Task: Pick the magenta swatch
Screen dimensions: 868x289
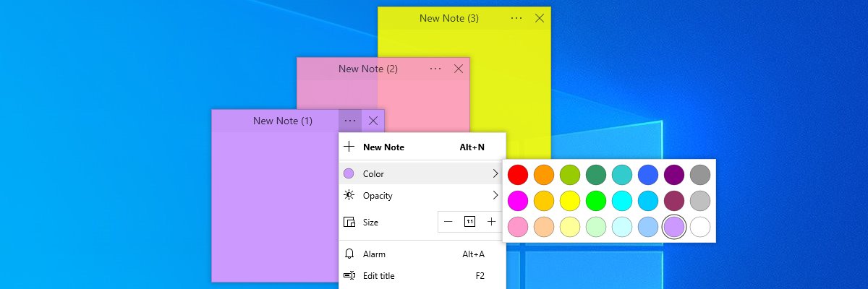Action: point(517,200)
